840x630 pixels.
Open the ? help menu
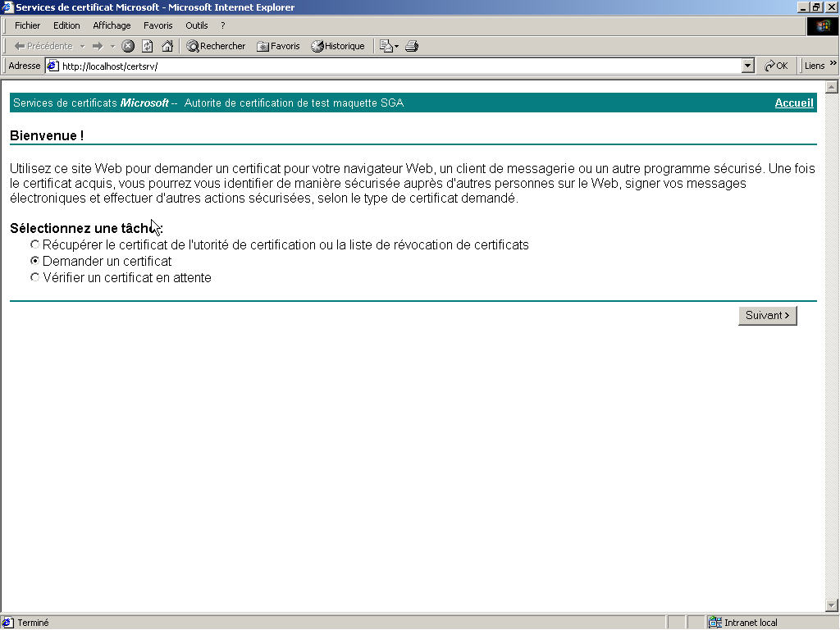223,25
